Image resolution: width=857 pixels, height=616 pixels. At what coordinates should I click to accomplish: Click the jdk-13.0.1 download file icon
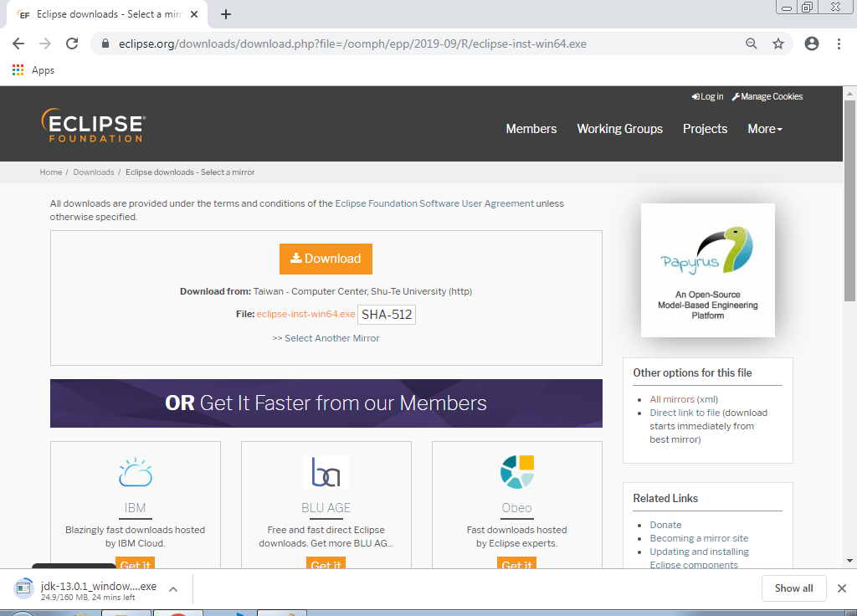pyautogui.click(x=23, y=588)
